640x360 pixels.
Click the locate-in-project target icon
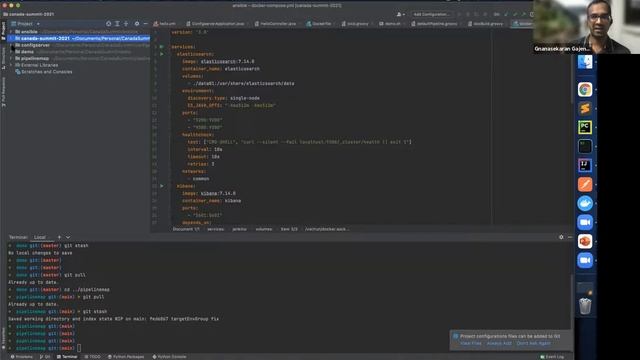(x=109, y=24)
